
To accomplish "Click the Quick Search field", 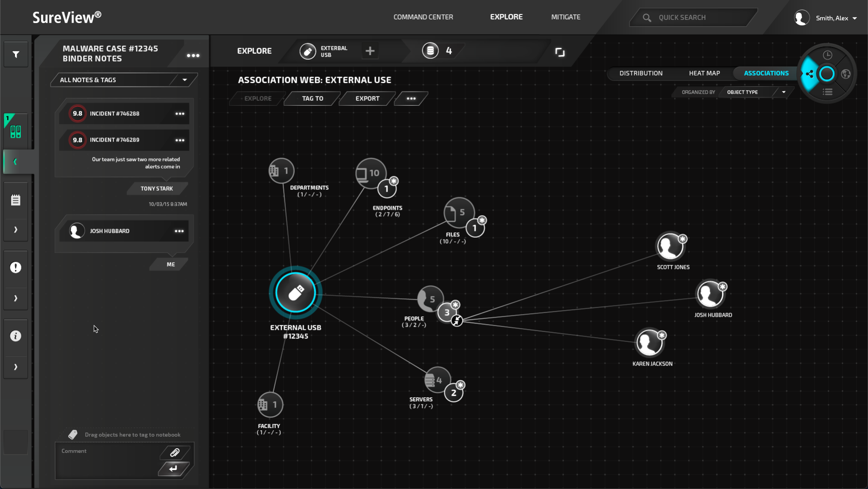I will point(692,18).
